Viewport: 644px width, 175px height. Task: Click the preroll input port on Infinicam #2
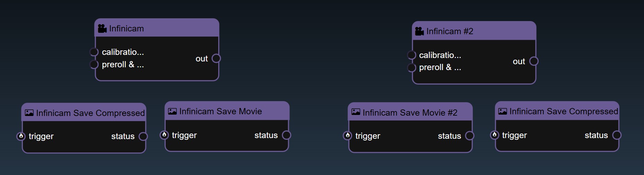click(411, 67)
